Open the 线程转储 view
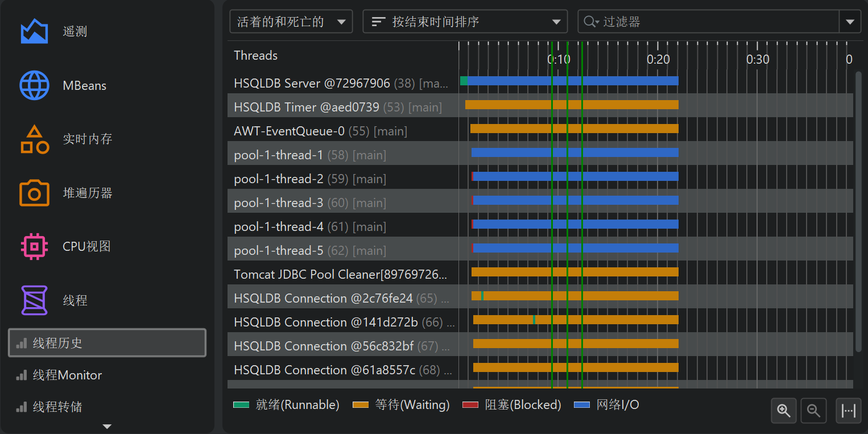This screenshot has height=434, width=868. [x=57, y=407]
